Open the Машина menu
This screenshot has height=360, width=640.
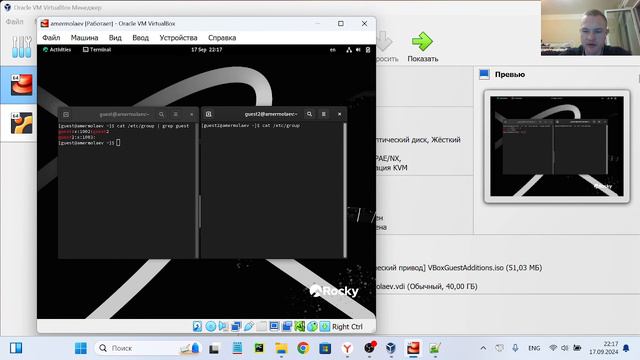coord(84,38)
